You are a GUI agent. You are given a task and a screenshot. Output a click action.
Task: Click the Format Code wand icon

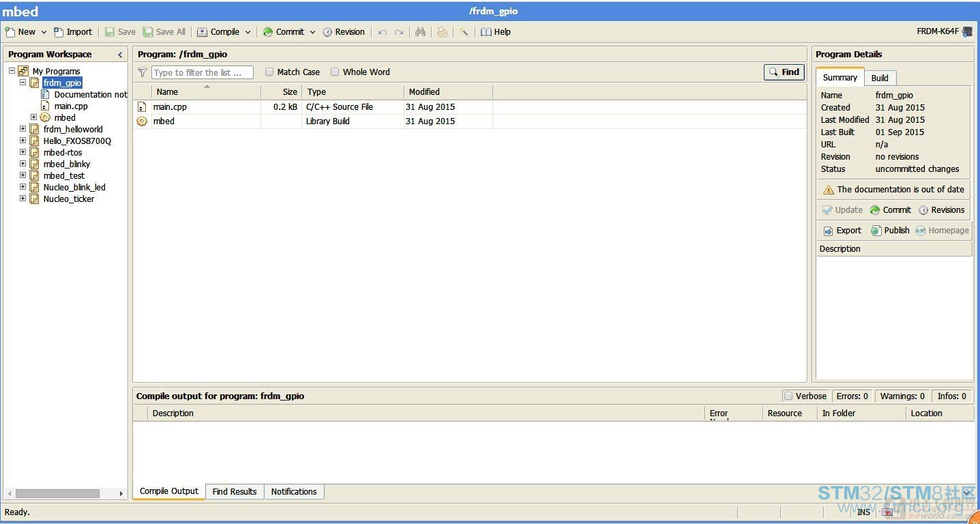coord(464,32)
